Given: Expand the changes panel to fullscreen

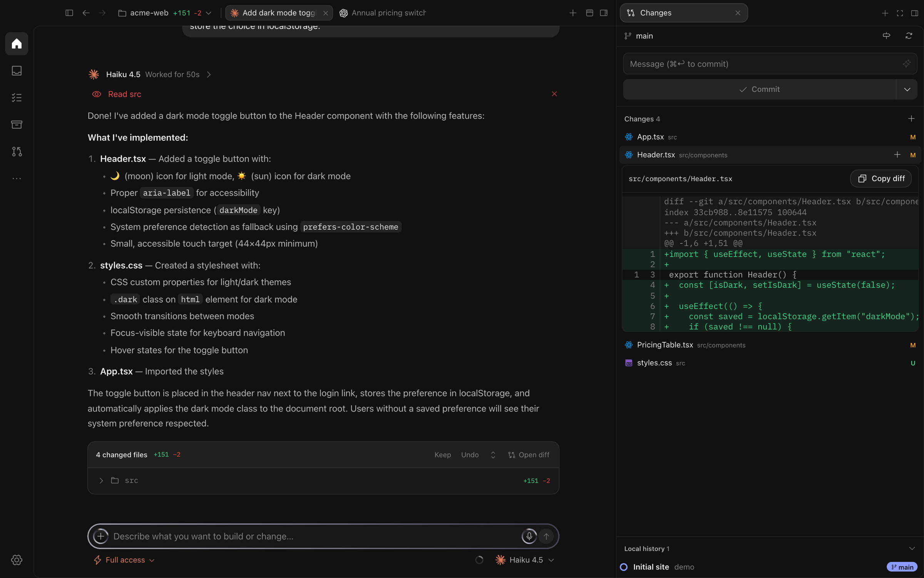Looking at the screenshot, I should (900, 13).
